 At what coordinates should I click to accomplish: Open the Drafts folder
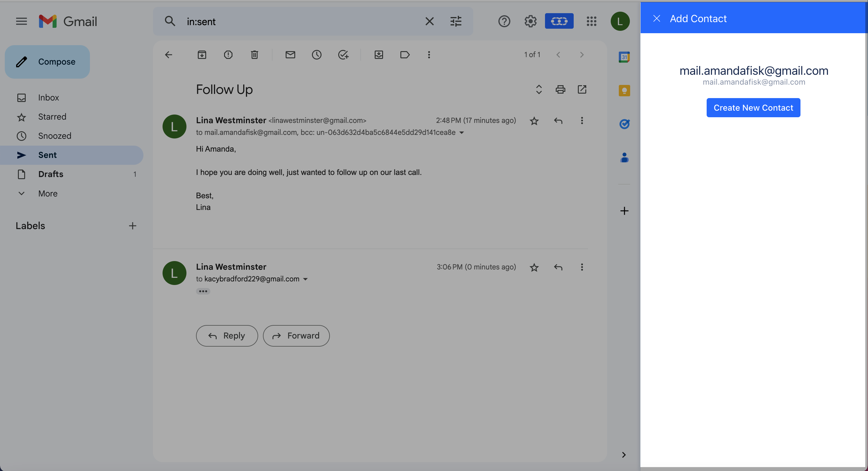(50, 174)
